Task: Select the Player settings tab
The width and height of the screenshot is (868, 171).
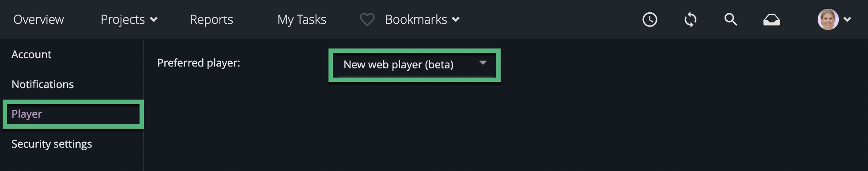Action: [73, 114]
